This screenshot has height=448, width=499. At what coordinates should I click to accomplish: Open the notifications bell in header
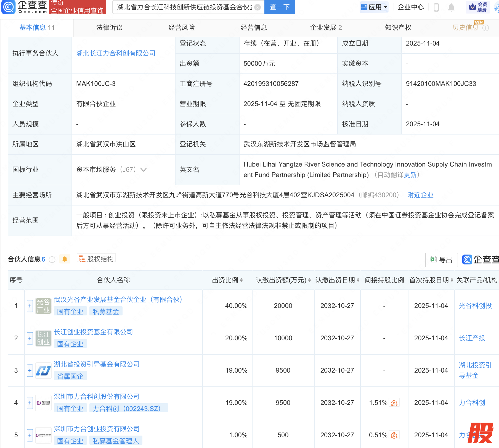pos(451,7)
